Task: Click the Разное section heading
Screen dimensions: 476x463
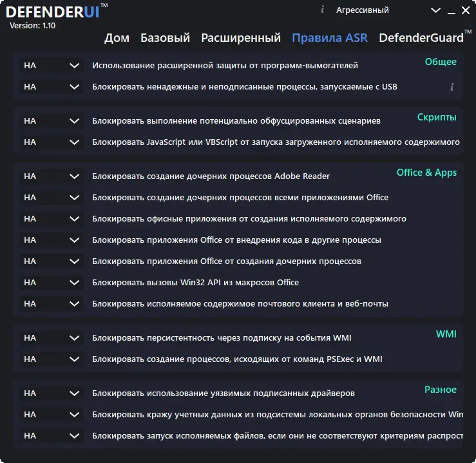Action: pos(441,390)
